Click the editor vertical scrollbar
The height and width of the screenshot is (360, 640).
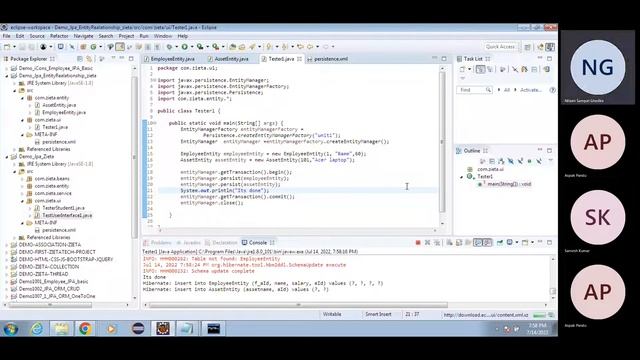pyautogui.click(x=442, y=142)
